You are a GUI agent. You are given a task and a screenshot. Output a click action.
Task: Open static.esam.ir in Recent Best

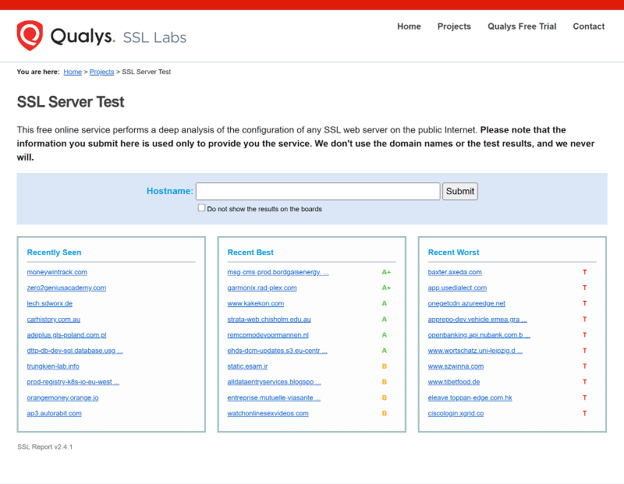point(248,366)
